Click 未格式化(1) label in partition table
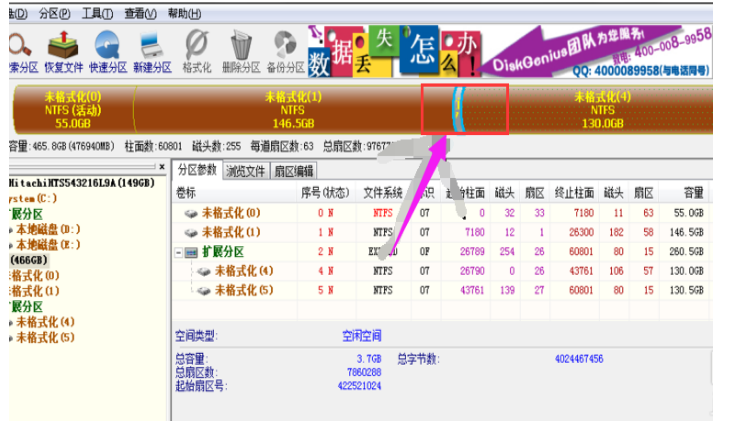Image resolution: width=733 pixels, height=421 pixels. coord(231,232)
